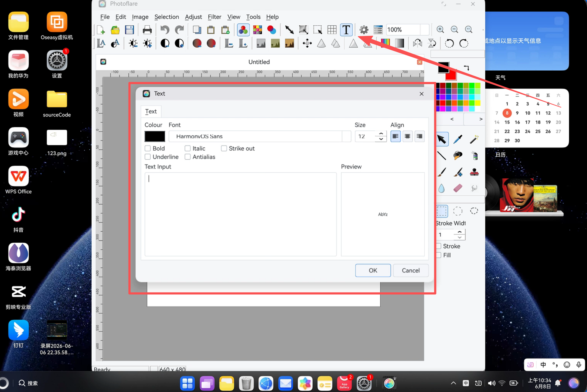This screenshot has width=587, height=392.
Task: Select the Color picker dropper tool
Action: click(x=458, y=139)
